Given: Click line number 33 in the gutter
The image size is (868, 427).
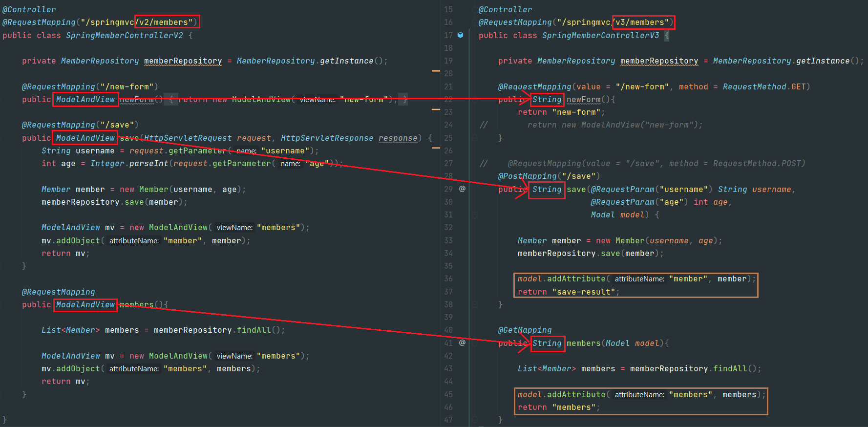Looking at the screenshot, I should click(x=448, y=241).
